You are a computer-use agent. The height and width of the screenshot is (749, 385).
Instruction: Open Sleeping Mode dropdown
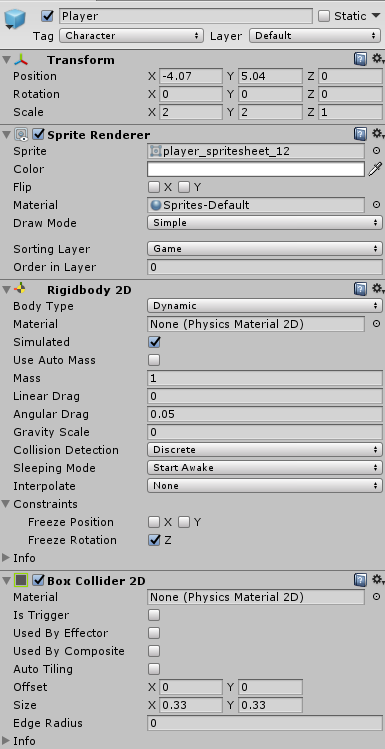click(265, 468)
